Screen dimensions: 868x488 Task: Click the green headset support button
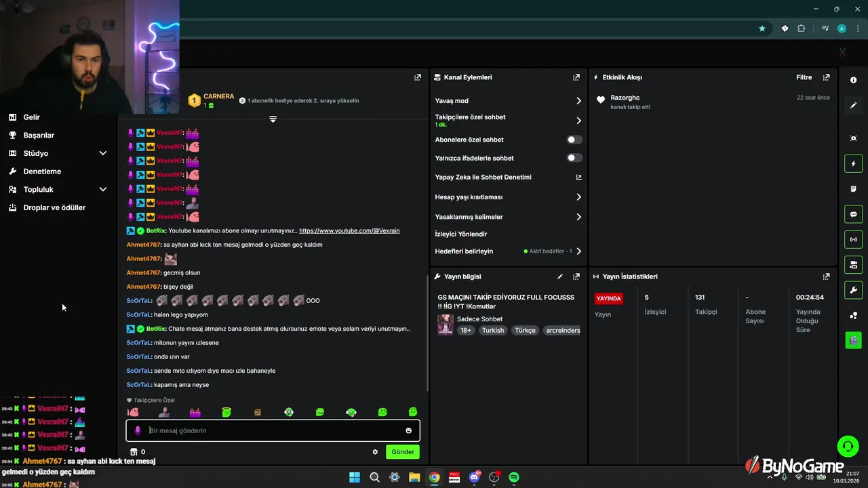(x=848, y=446)
